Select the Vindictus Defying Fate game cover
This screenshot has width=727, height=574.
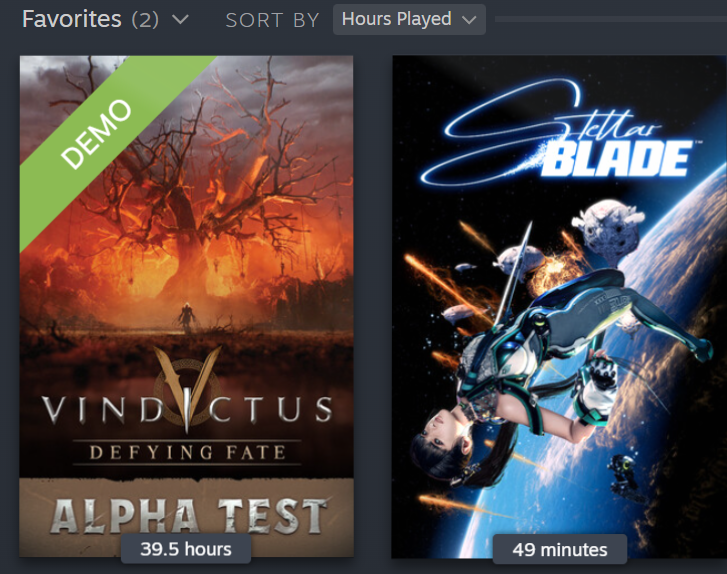186,306
